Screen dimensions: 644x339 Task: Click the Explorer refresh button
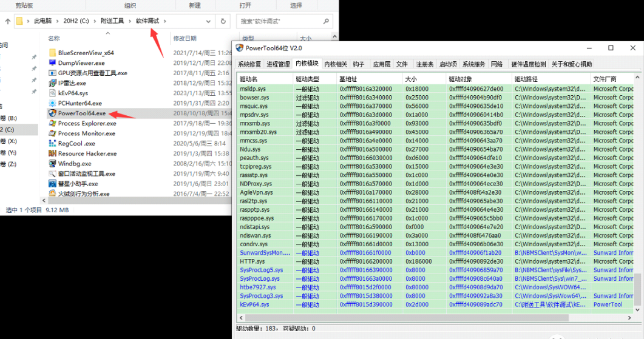click(223, 21)
